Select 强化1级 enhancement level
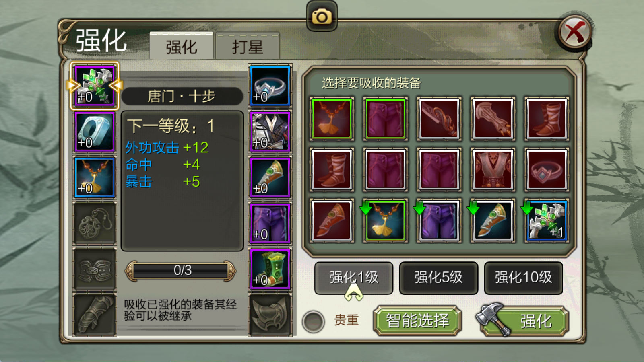Viewport: 644px width, 362px height. [x=354, y=278]
